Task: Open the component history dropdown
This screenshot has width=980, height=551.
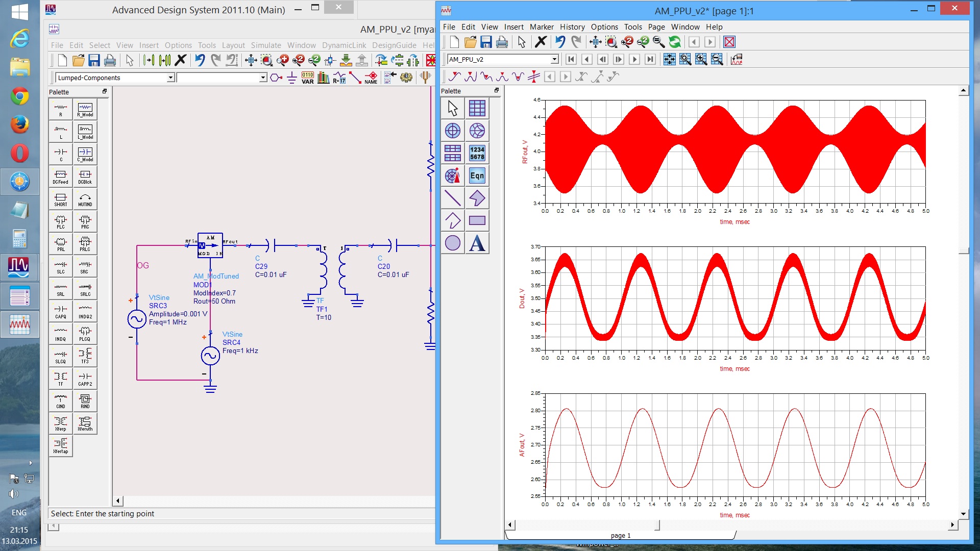Action: pyautogui.click(x=263, y=78)
